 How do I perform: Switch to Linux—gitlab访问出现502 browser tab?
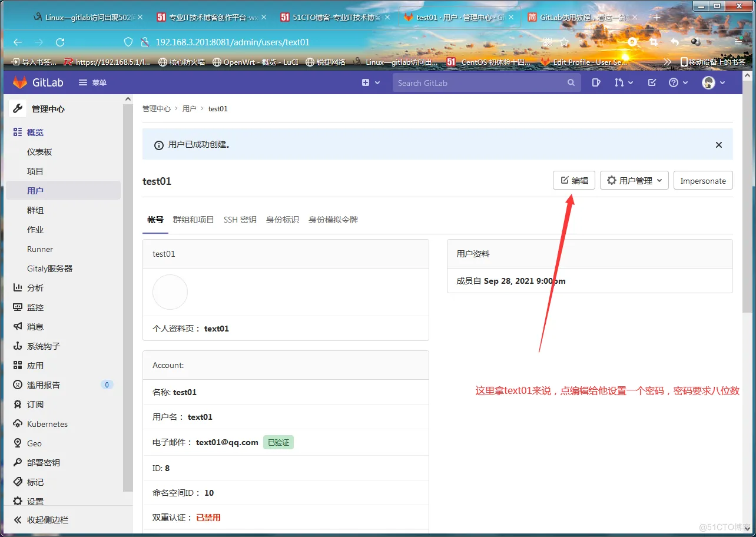pyautogui.click(x=87, y=17)
